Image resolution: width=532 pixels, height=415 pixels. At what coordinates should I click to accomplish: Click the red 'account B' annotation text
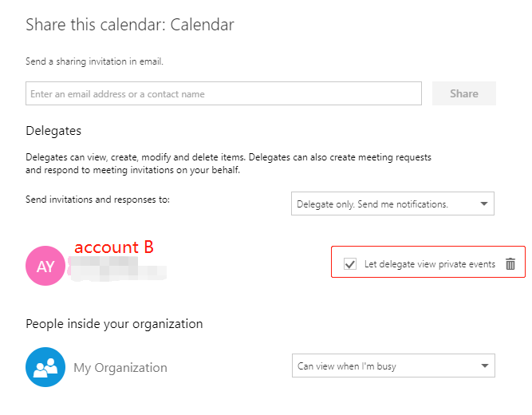point(114,247)
